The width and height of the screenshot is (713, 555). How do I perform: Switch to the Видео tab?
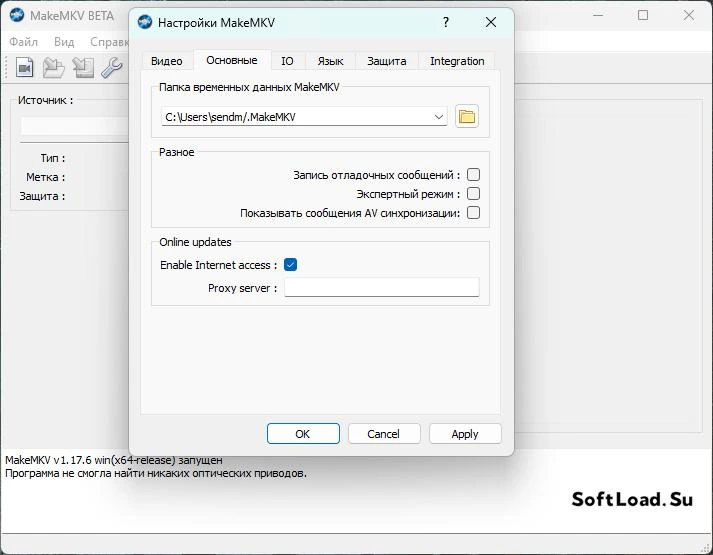click(167, 61)
